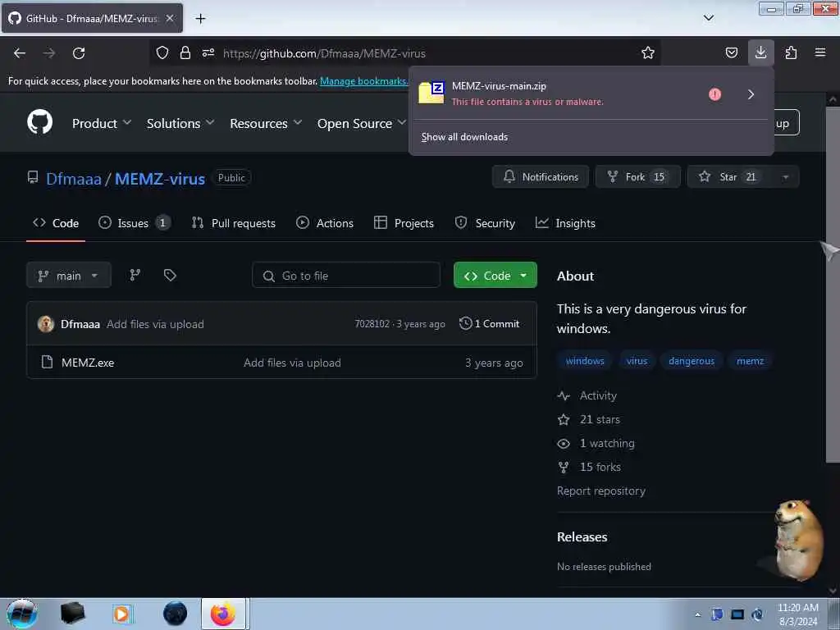Open the Star lists dropdown arrow
Screen dimensions: 840x630
pyautogui.click(x=785, y=177)
